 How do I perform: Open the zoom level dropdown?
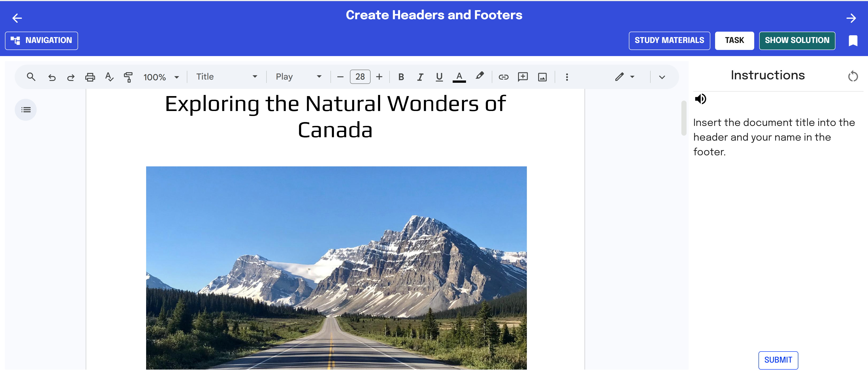161,78
